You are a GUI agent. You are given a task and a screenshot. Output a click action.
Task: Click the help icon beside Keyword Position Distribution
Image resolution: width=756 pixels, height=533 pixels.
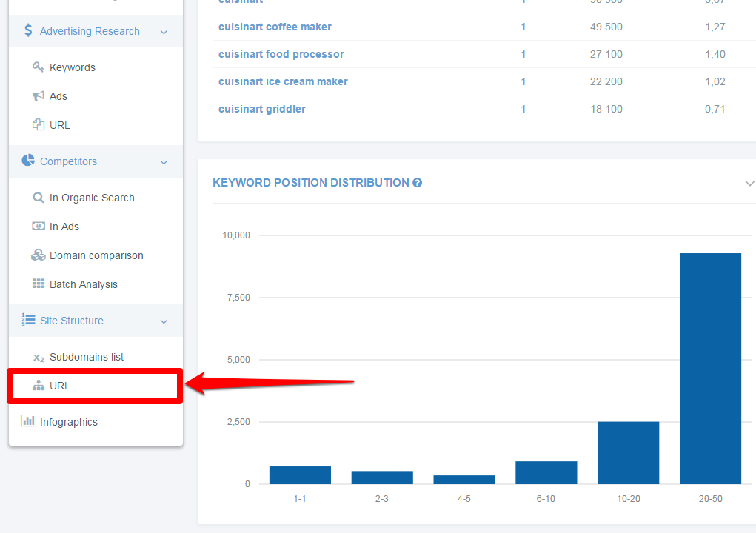tap(418, 183)
